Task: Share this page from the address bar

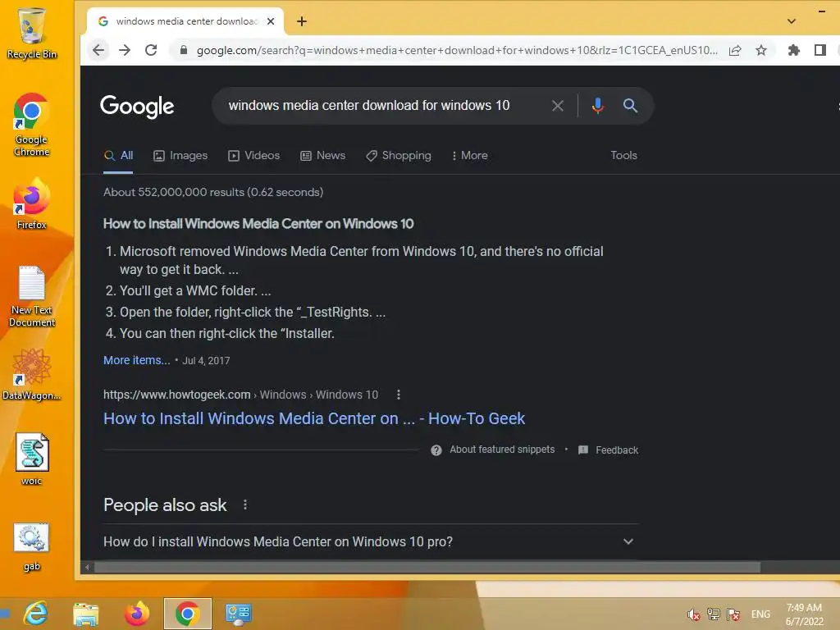Action: pos(735,50)
